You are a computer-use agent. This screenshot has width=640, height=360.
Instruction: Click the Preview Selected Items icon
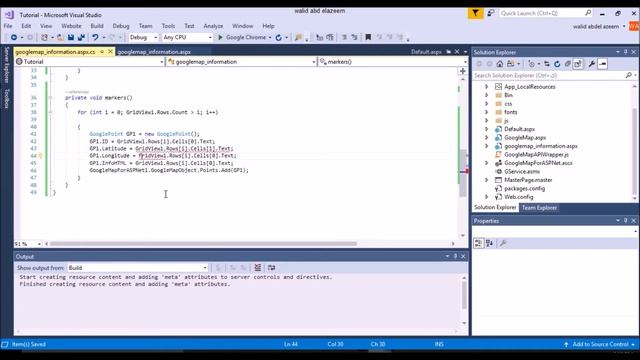coord(602,64)
